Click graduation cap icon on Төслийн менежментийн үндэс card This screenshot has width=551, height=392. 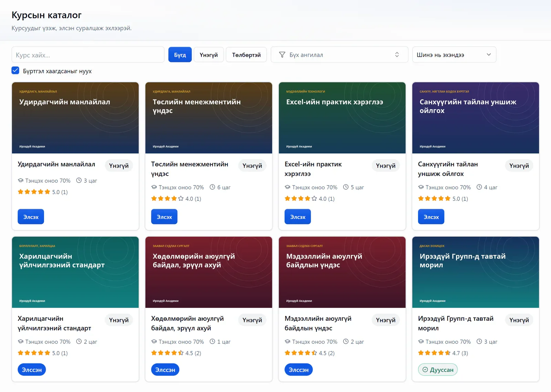154,187
